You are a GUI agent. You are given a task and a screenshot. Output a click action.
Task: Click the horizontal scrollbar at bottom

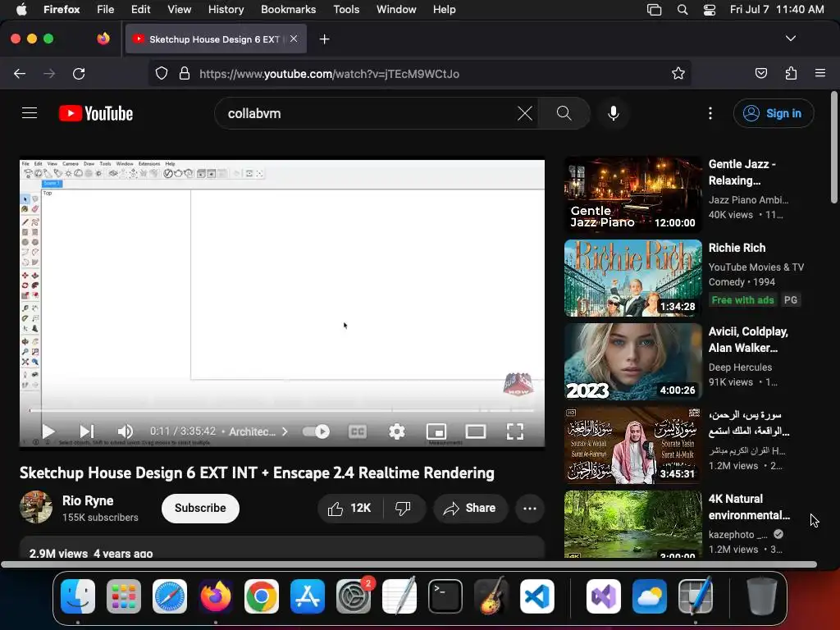[409, 564]
